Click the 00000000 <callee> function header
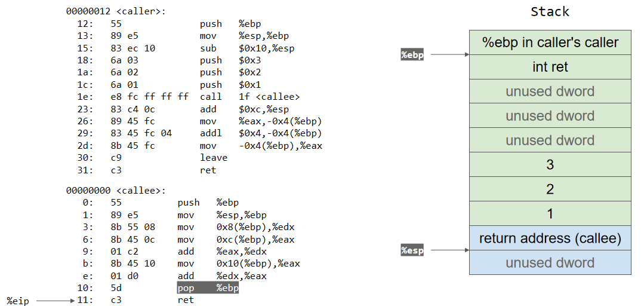644x306 pixels. 116,190
